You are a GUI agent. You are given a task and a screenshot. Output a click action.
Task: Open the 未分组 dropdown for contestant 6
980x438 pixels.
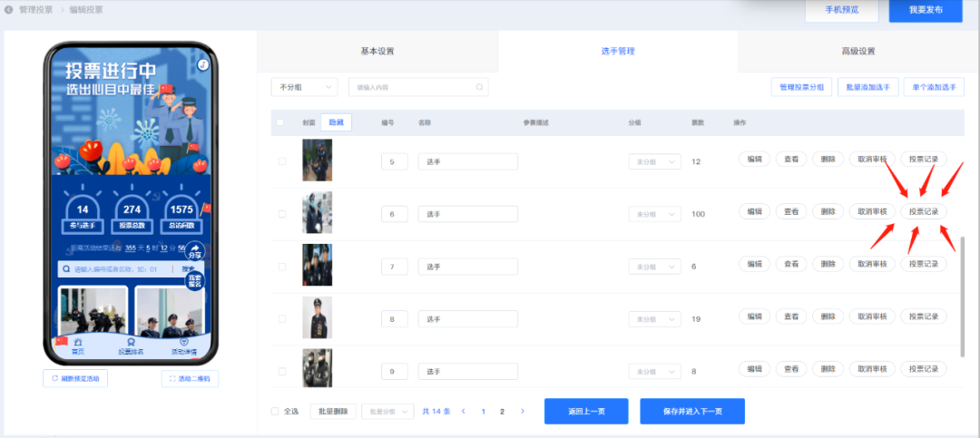654,214
